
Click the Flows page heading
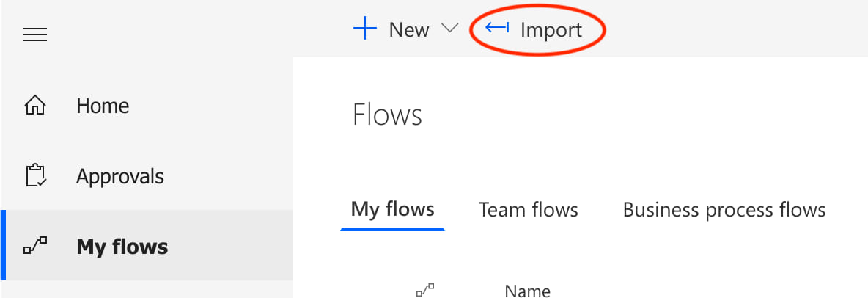[x=387, y=115]
